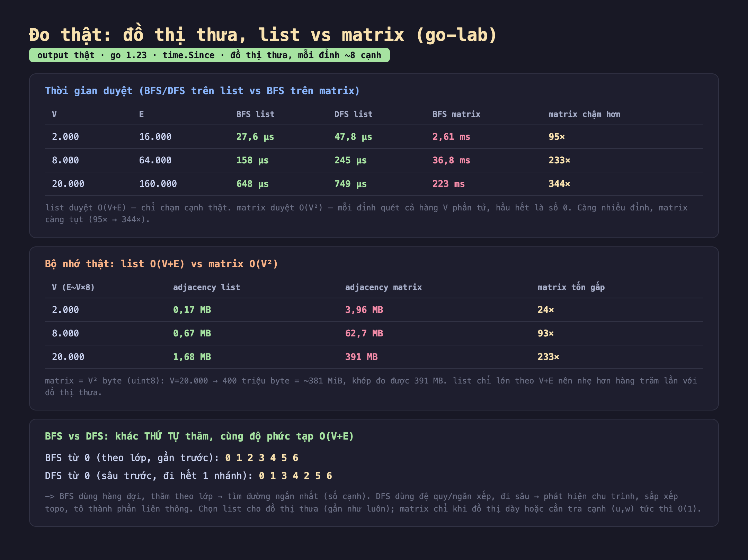Click the '160.000' edge count cell
The height and width of the screenshot is (560, 748).
tap(158, 184)
